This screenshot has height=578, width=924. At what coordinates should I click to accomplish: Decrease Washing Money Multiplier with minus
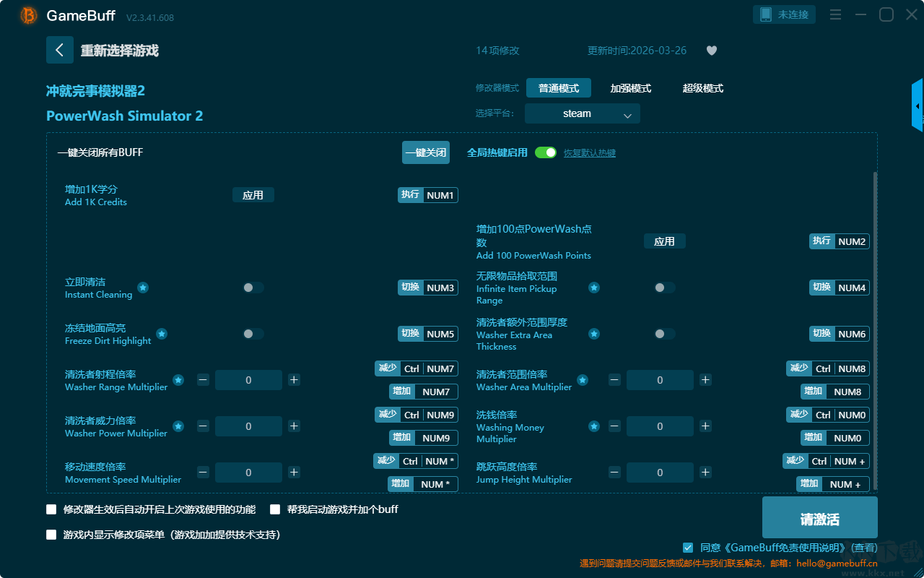(x=614, y=426)
